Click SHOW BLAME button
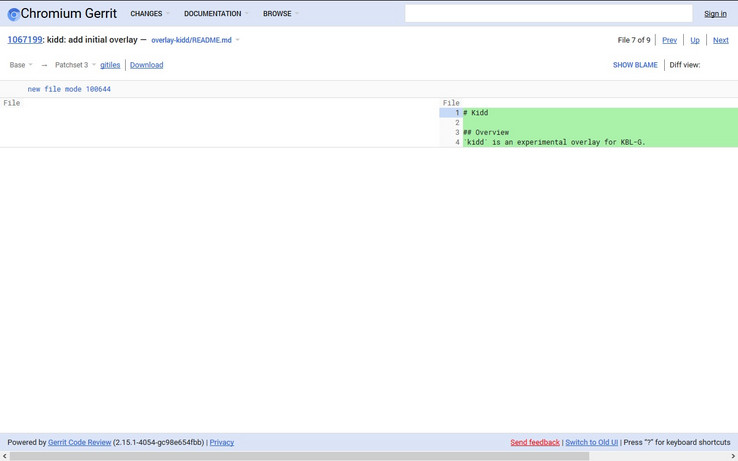Image resolution: width=738 pixels, height=461 pixels. point(635,65)
